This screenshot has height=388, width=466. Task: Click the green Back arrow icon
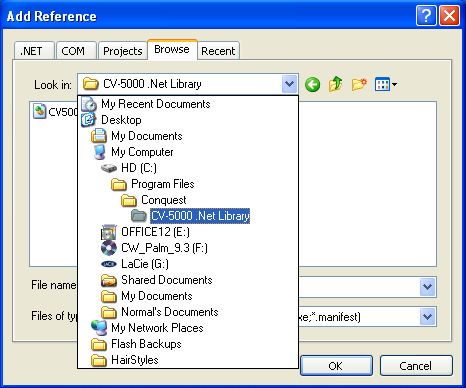coord(312,84)
